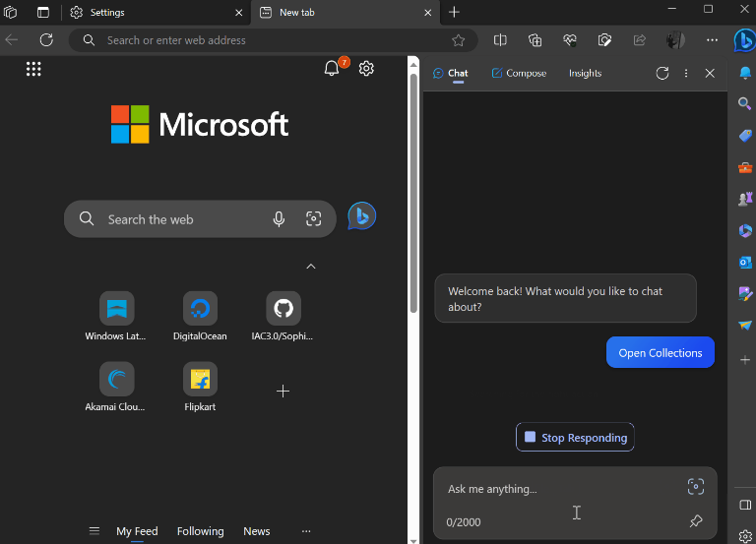The image size is (756, 544).
Task: Refresh the page with reload button
Action: pyautogui.click(x=46, y=40)
